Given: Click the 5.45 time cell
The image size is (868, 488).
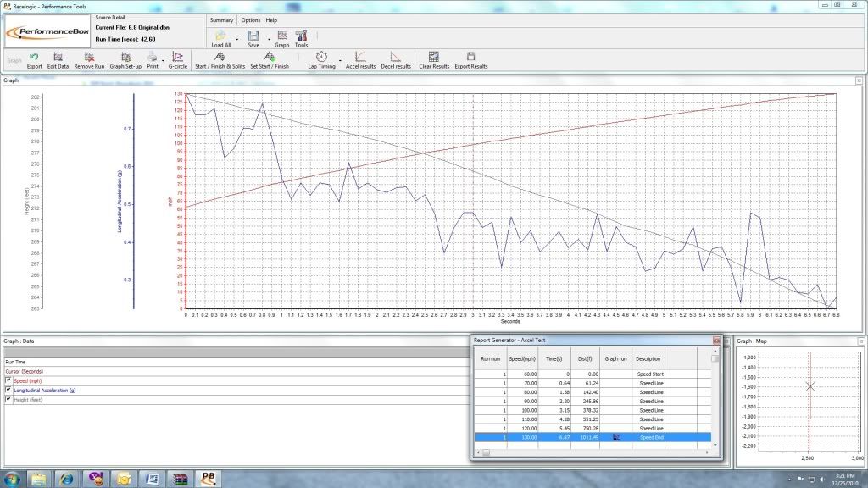Looking at the screenshot, I should 554,428.
